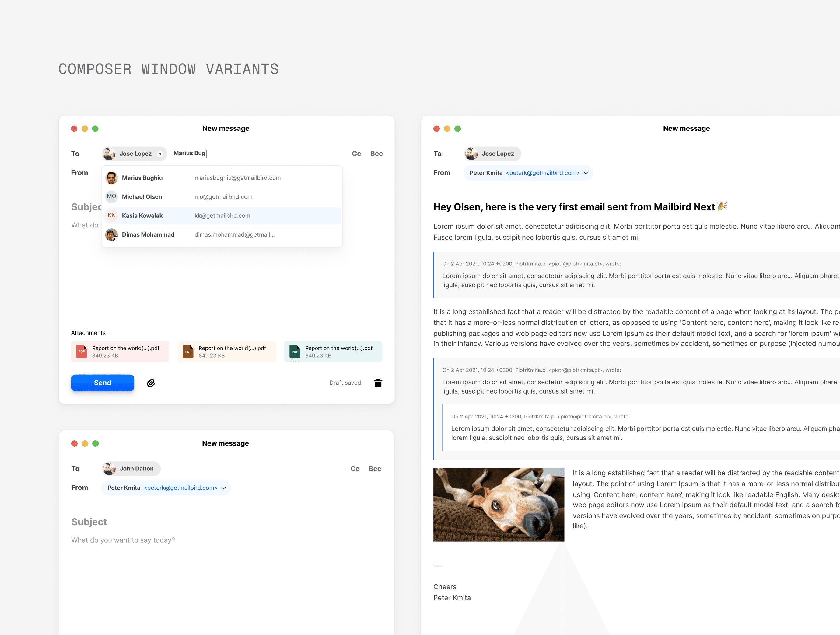Click the John Dalton recipient chip name
The image size is (840, 635).
coord(137,469)
